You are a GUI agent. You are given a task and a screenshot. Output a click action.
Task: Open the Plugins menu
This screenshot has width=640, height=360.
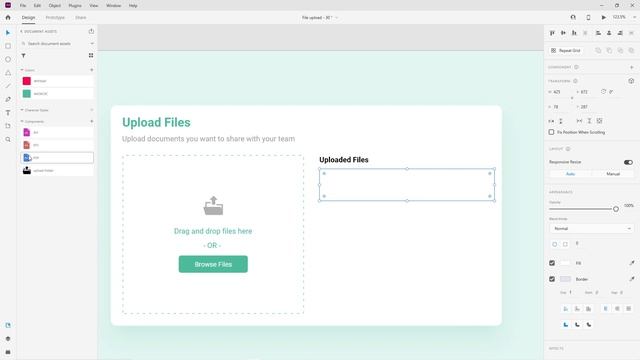pyautogui.click(x=75, y=6)
